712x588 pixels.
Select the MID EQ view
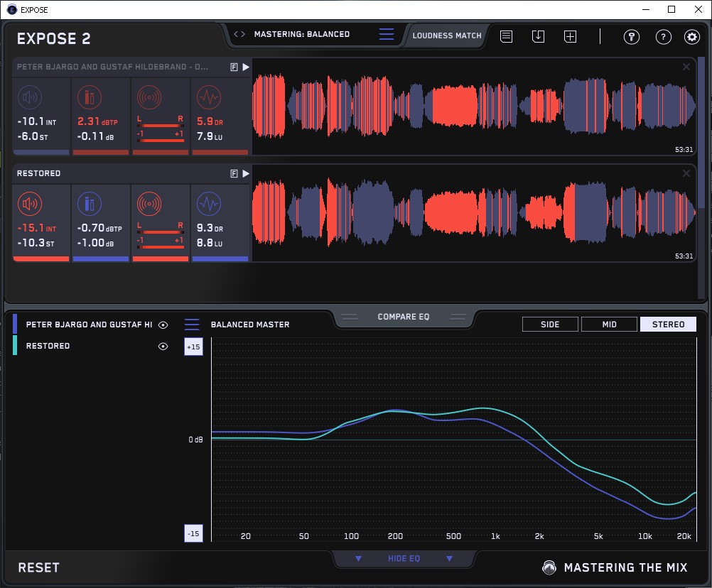(609, 325)
